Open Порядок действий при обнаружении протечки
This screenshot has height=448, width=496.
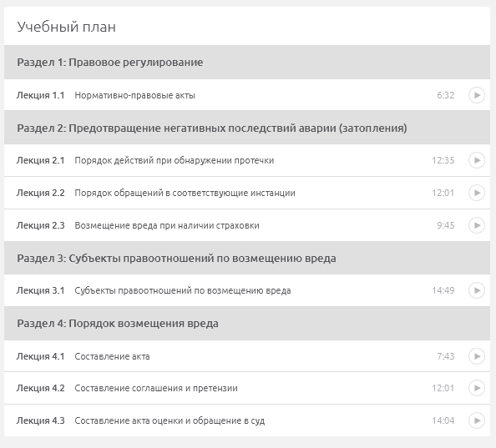tap(174, 160)
